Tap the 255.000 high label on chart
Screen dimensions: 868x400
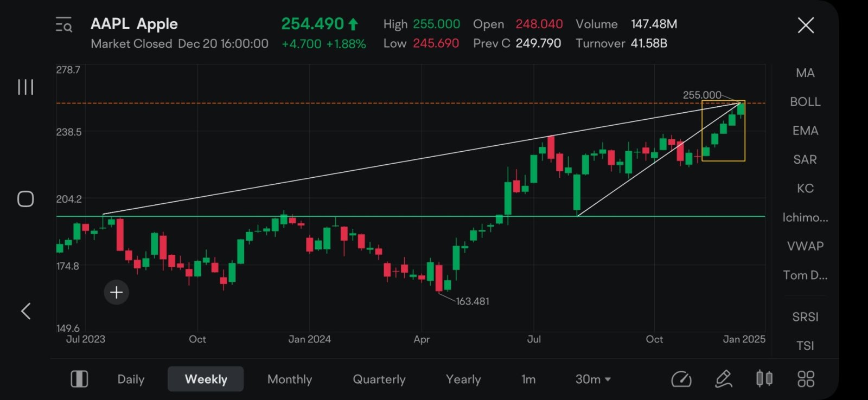(702, 95)
